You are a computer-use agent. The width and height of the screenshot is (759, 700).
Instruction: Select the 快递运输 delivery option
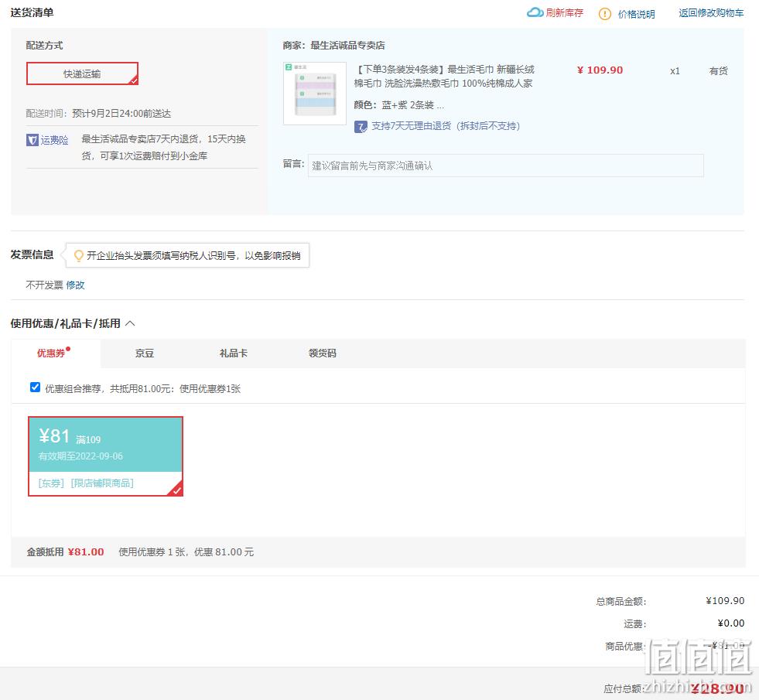[x=82, y=73]
